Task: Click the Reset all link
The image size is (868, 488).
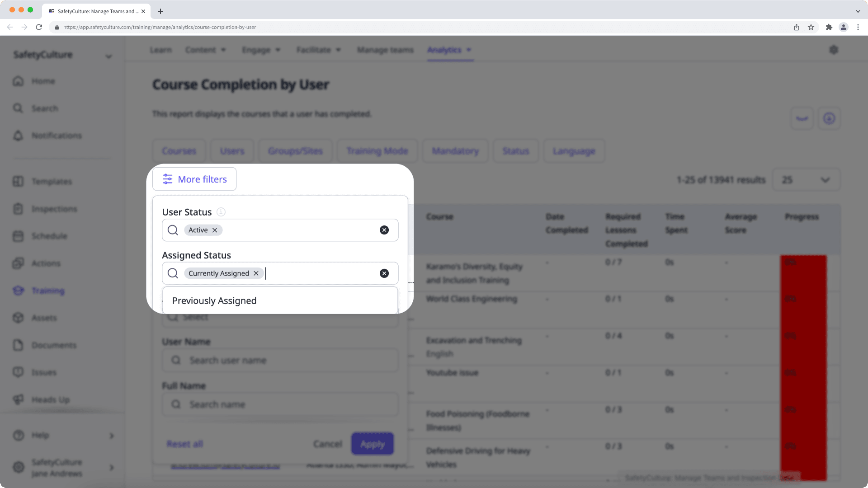Action: tap(184, 444)
